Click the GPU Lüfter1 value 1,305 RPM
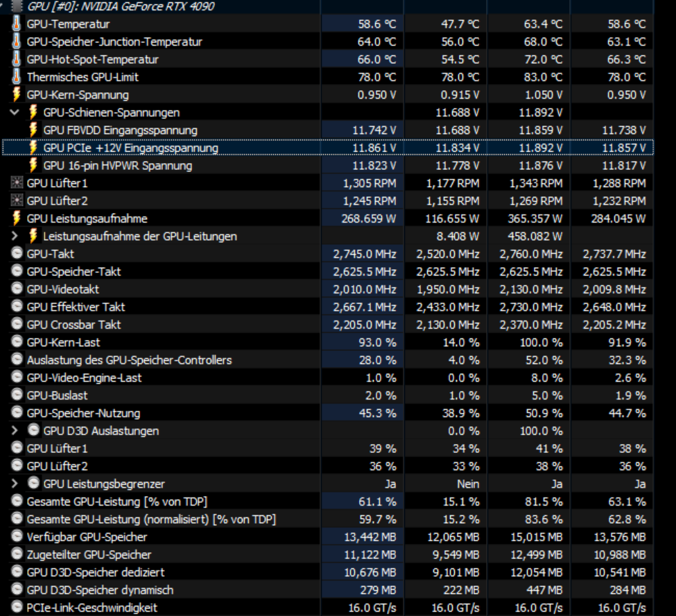Screen dimensions: 676x616 tap(370, 183)
